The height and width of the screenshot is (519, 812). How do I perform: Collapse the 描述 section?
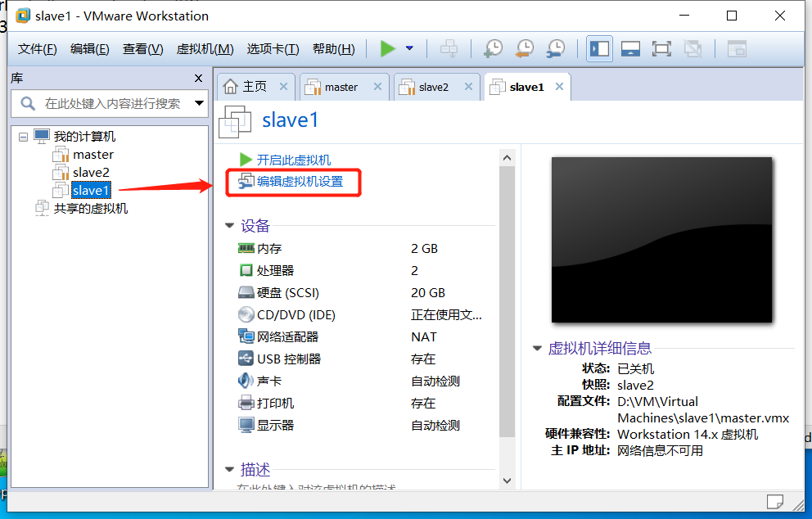click(229, 470)
